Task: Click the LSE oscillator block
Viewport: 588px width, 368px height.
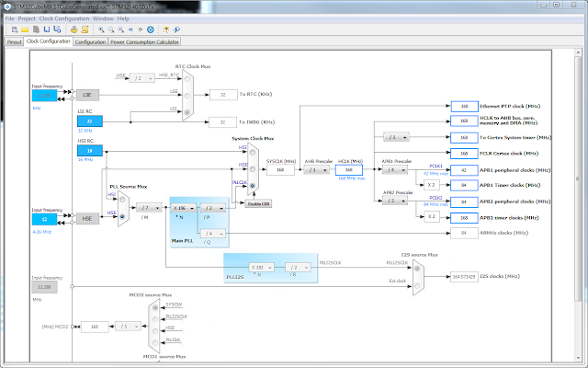Action: pos(87,95)
